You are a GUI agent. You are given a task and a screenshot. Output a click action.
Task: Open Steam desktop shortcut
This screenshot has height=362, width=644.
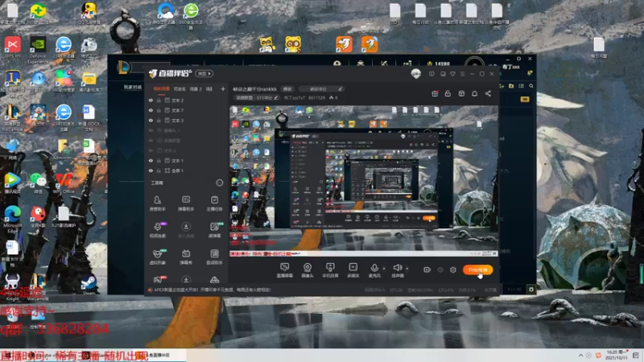coord(89,285)
